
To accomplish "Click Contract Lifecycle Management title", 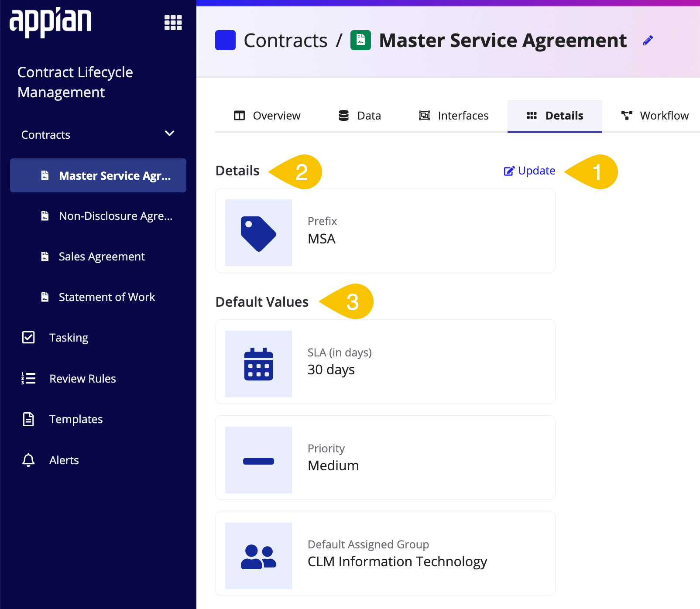I will [75, 82].
